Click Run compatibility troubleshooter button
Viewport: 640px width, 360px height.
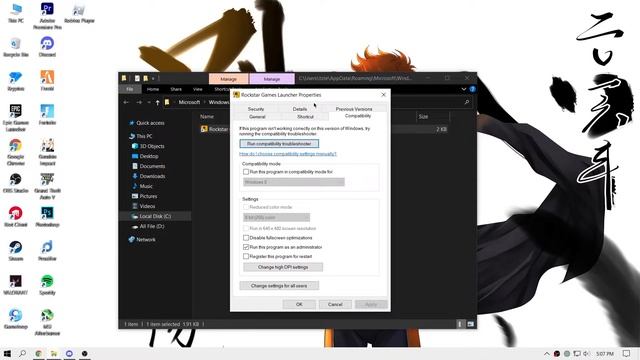point(279,144)
